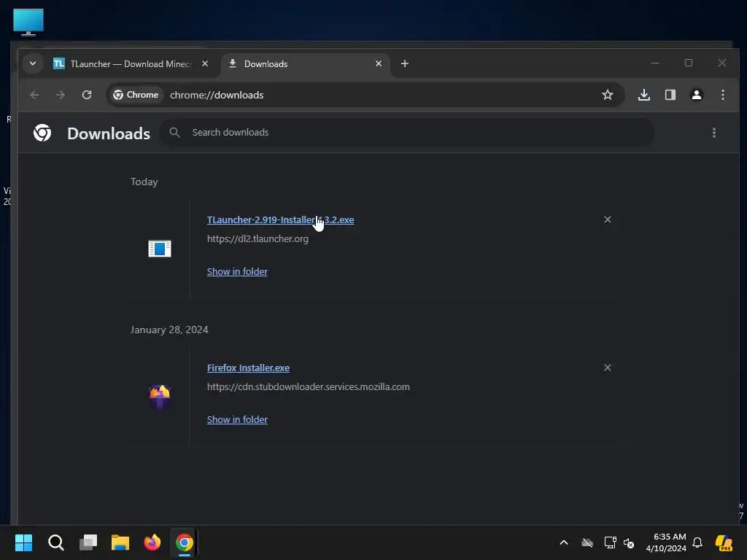The height and width of the screenshot is (560, 747).
Task: Open the Copilot preview icon
Action: pos(724,542)
